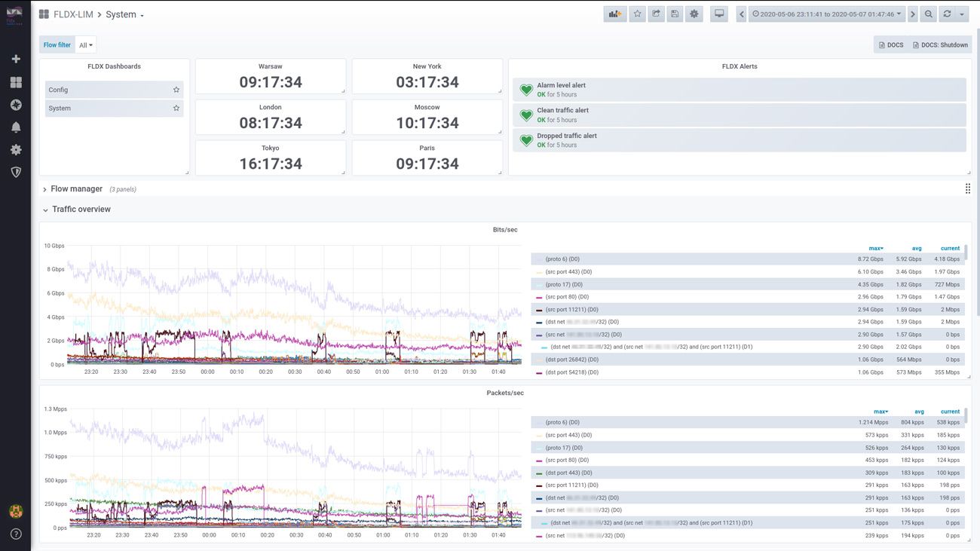Open the Alerting bell in the sidebar
The height and width of the screenshot is (551, 980).
(15, 127)
